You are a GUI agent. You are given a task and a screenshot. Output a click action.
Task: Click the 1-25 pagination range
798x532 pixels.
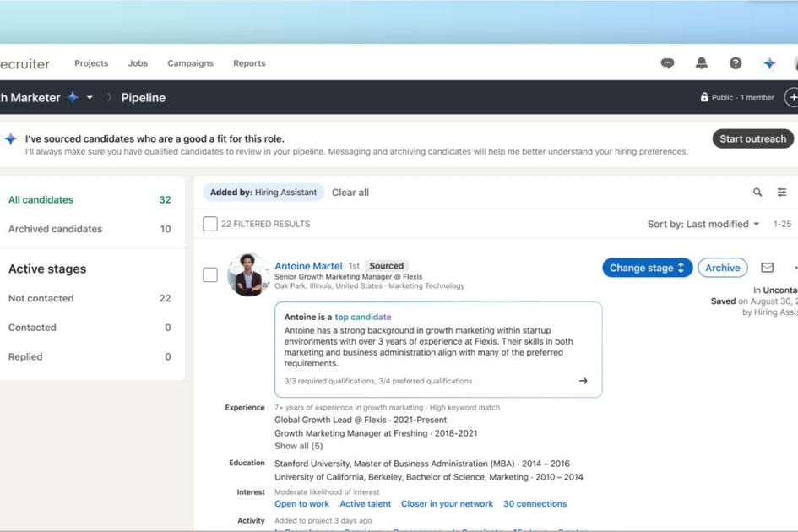[x=782, y=224]
